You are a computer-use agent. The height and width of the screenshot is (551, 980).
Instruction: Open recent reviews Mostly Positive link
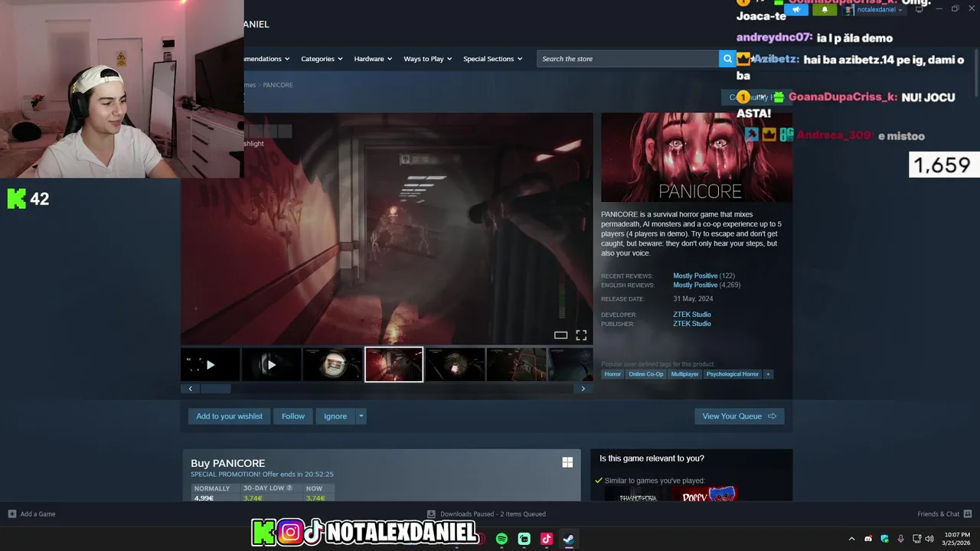pos(695,275)
